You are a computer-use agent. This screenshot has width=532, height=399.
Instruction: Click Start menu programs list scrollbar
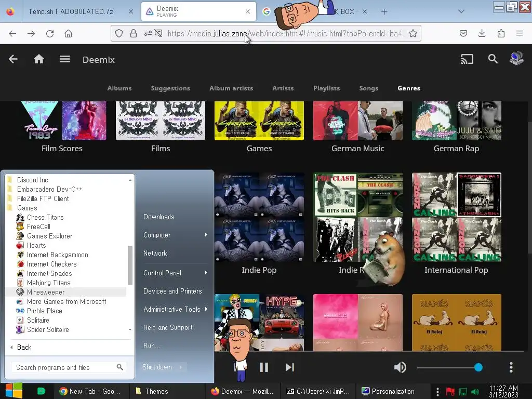pos(130,264)
